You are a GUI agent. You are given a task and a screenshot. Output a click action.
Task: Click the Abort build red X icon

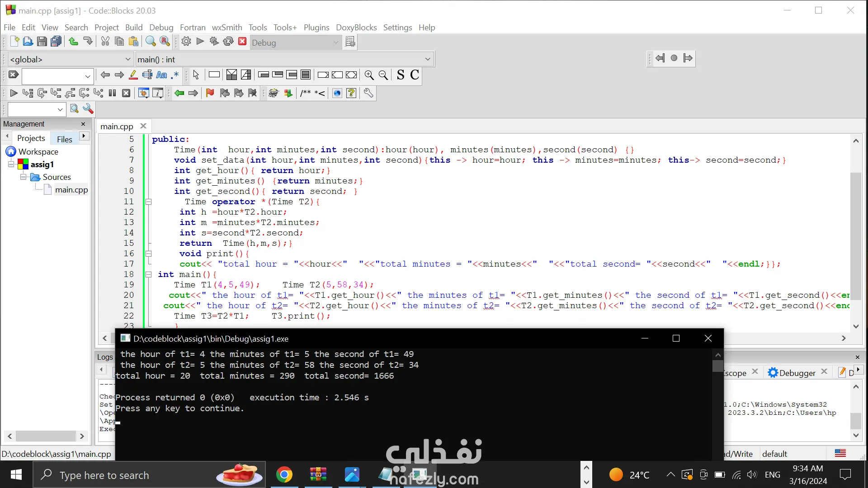click(x=242, y=42)
